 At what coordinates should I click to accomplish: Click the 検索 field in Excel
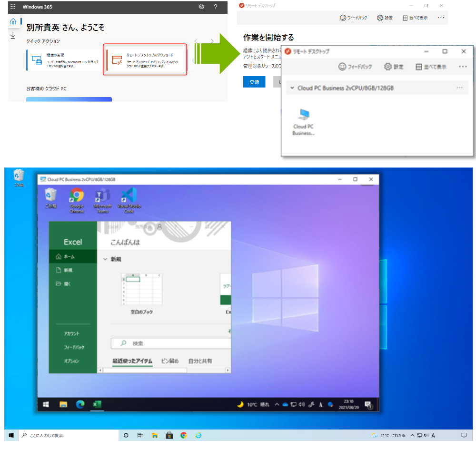point(171,343)
